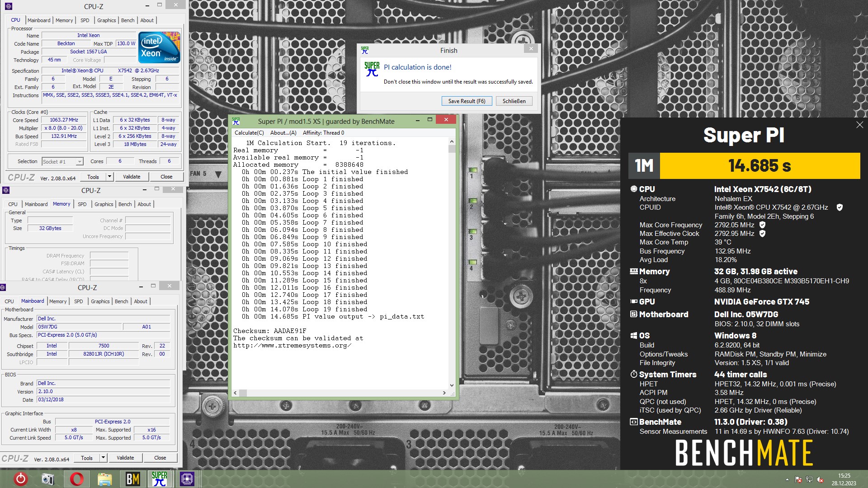
Task: Click Tools button in top CPU-Z
Action: point(93,177)
